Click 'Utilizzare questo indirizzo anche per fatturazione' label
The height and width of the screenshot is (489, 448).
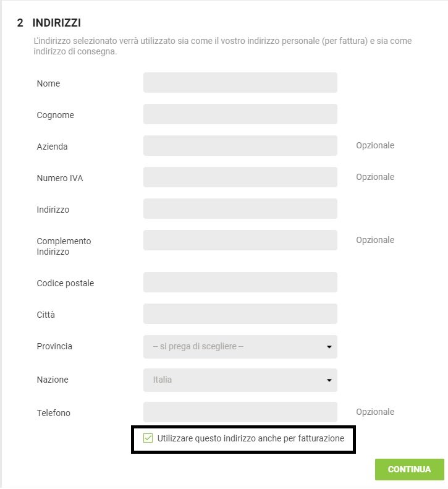(x=251, y=438)
